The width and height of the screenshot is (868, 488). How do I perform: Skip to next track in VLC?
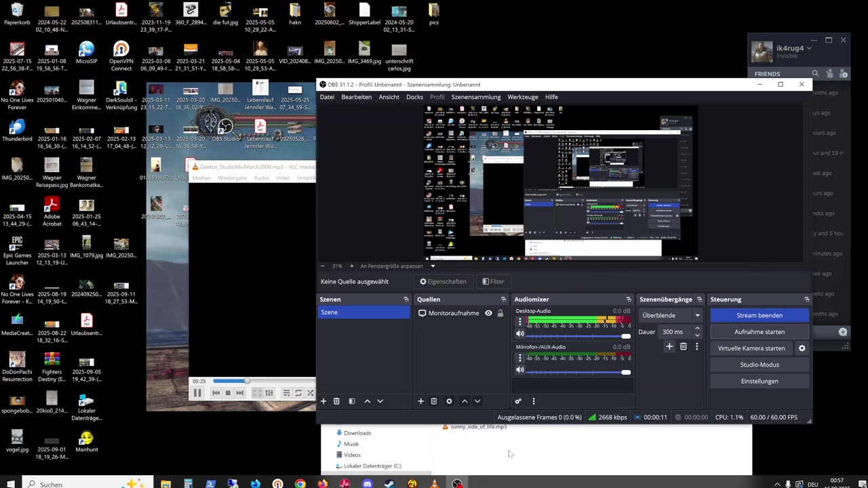[x=239, y=393]
